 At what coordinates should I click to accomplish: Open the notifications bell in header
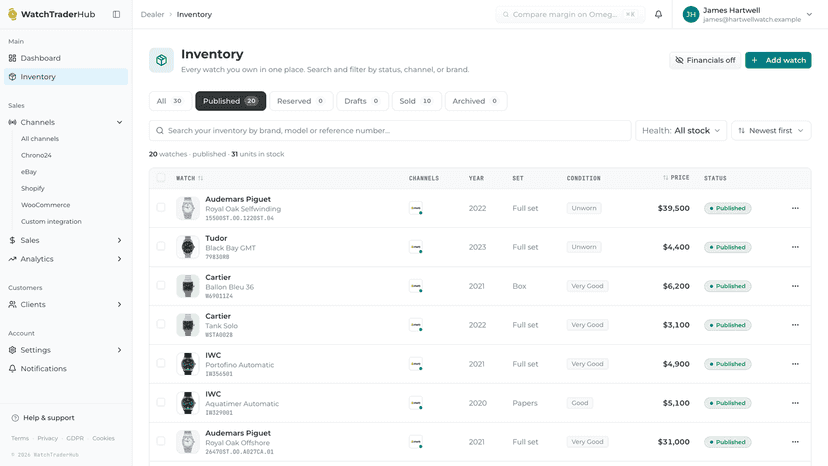[x=658, y=14]
